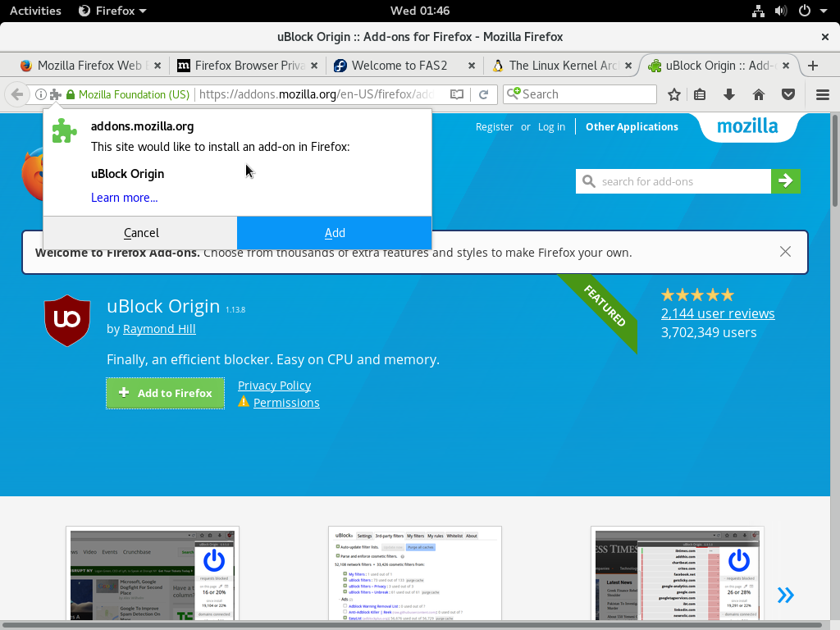
Task: Show next screenshots with double chevron
Action: [785, 596]
